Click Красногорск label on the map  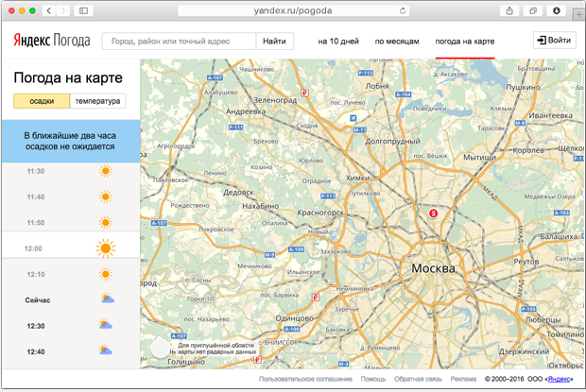coord(320,213)
